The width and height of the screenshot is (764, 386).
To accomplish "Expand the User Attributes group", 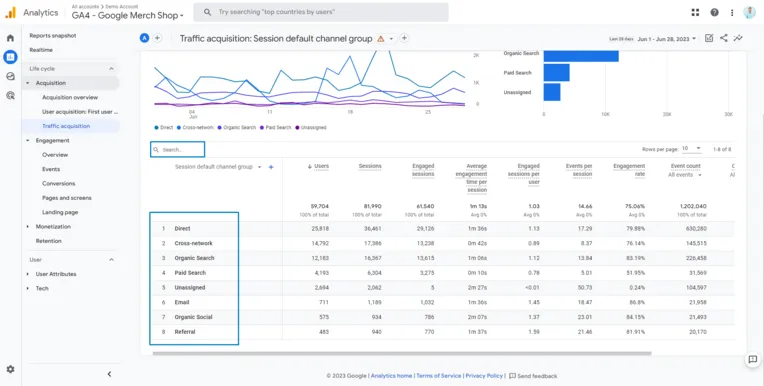I will click(28, 274).
